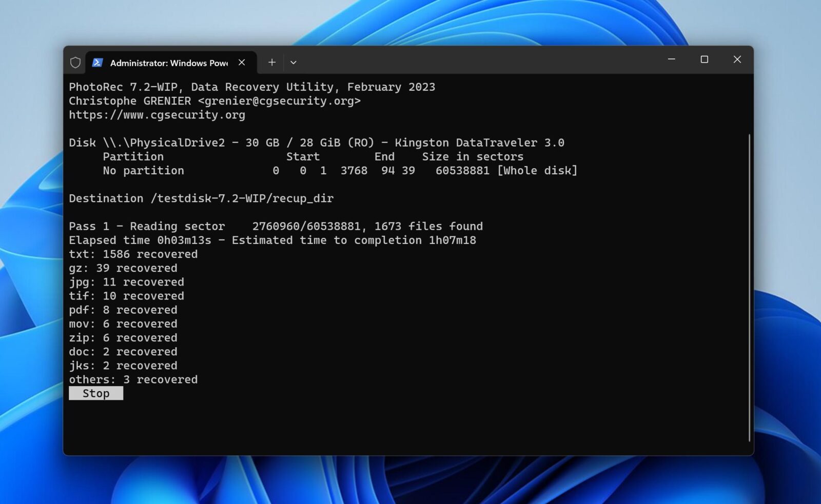Screen dimensions: 821x504
Task: Click the PhotoRec version header text
Action: [251, 87]
